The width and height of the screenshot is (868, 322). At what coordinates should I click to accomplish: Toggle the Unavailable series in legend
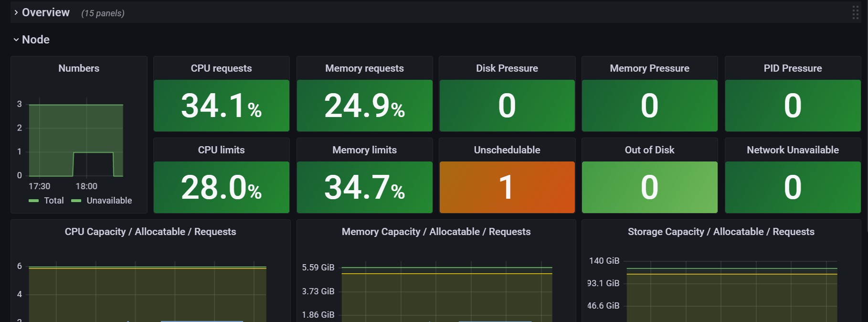pos(109,201)
